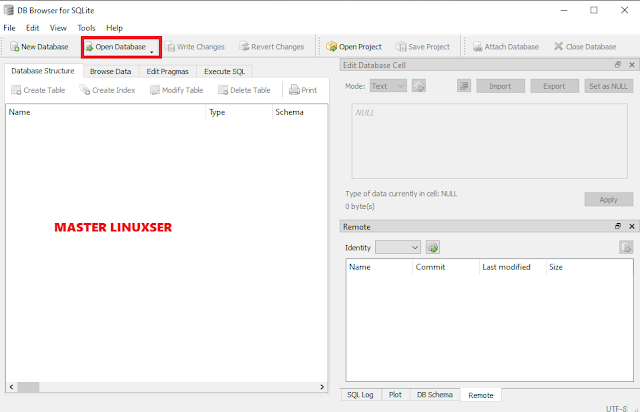Screen dimensions: 640x412
Task: Click UTF-8 encoding in status bar
Action: point(616,408)
